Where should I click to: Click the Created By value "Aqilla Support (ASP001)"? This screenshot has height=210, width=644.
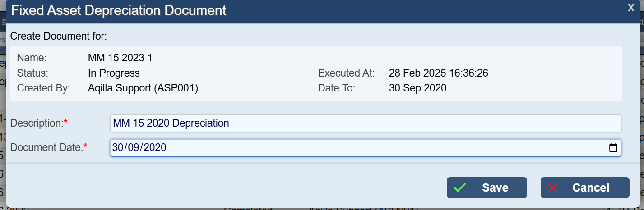[x=143, y=88]
